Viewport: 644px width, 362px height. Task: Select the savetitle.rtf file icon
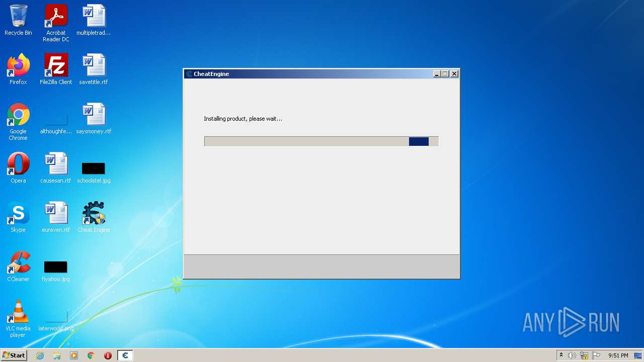pos(94,69)
